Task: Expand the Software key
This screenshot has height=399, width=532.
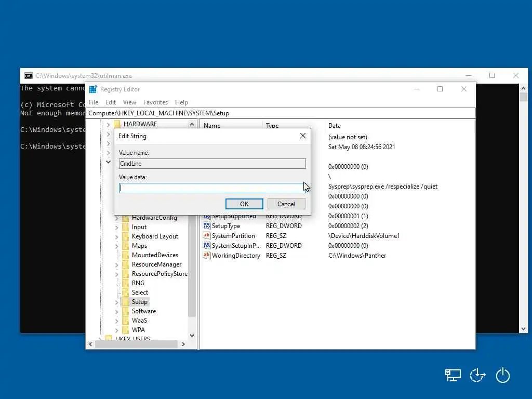Action: point(117,312)
